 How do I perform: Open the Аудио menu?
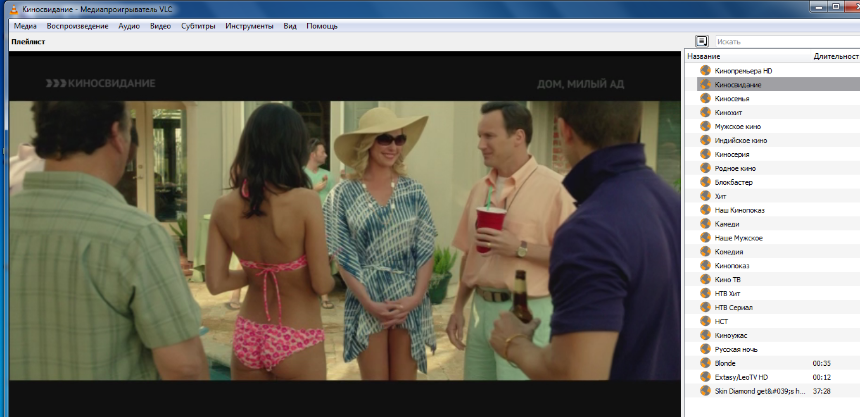(x=129, y=26)
